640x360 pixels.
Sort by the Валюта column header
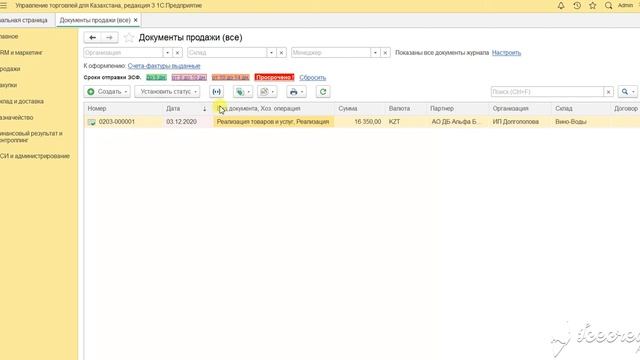point(399,109)
